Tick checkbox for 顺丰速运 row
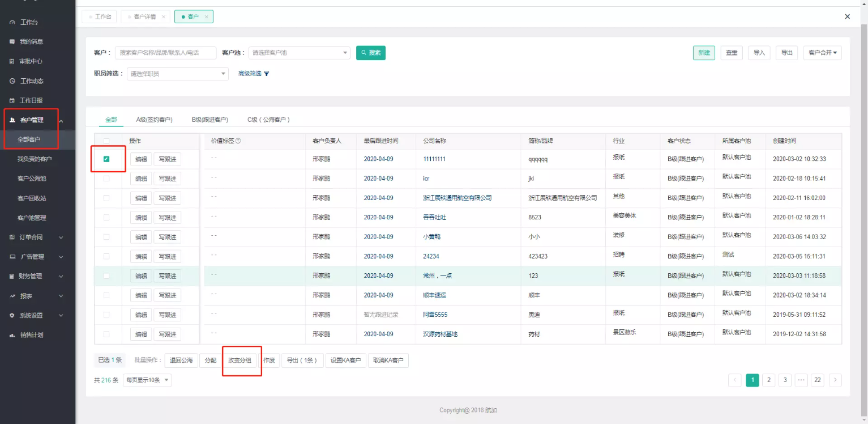 click(106, 295)
